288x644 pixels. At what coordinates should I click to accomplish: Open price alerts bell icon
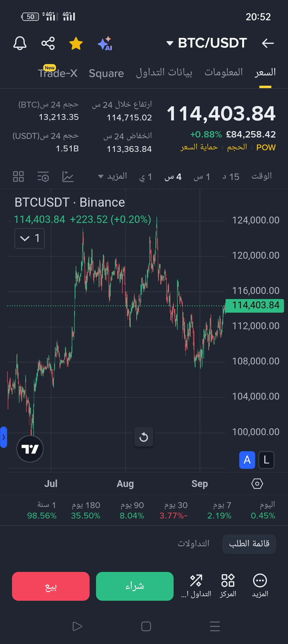[20, 43]
